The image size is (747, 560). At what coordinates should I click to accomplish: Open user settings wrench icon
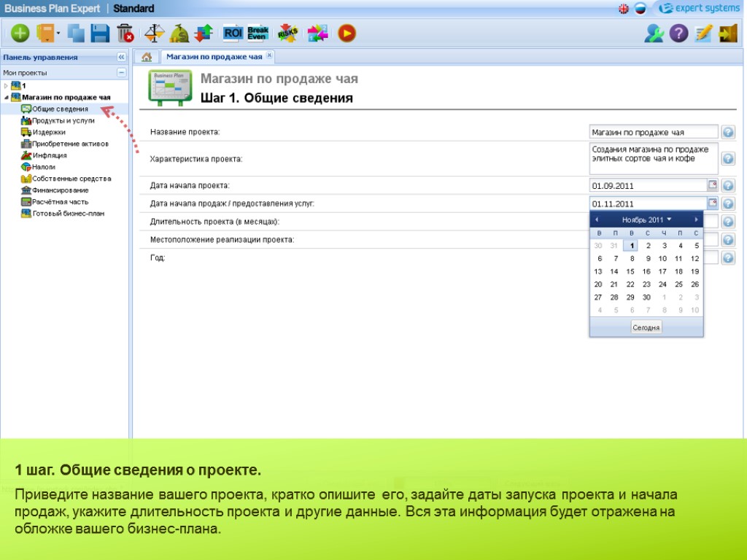(654, 34)
